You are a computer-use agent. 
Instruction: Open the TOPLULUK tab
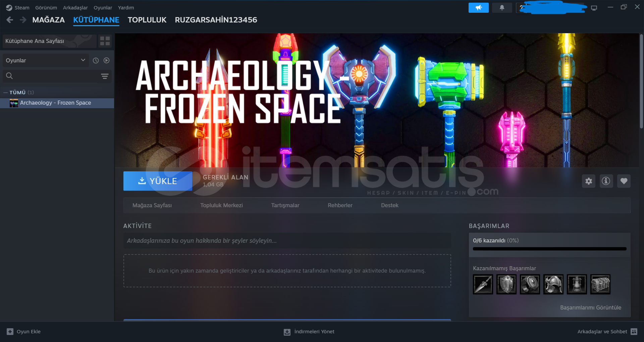coord(147,20)
